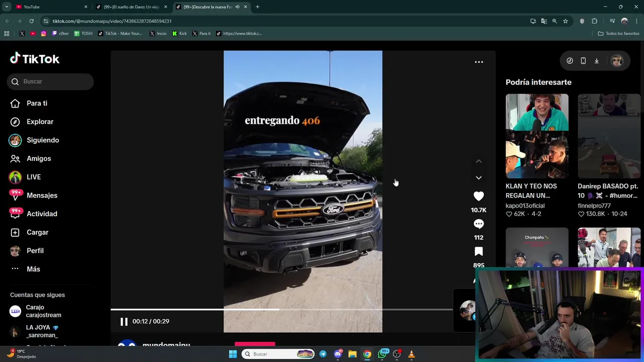Open LA JOYA _sanroman_ account

42,331
